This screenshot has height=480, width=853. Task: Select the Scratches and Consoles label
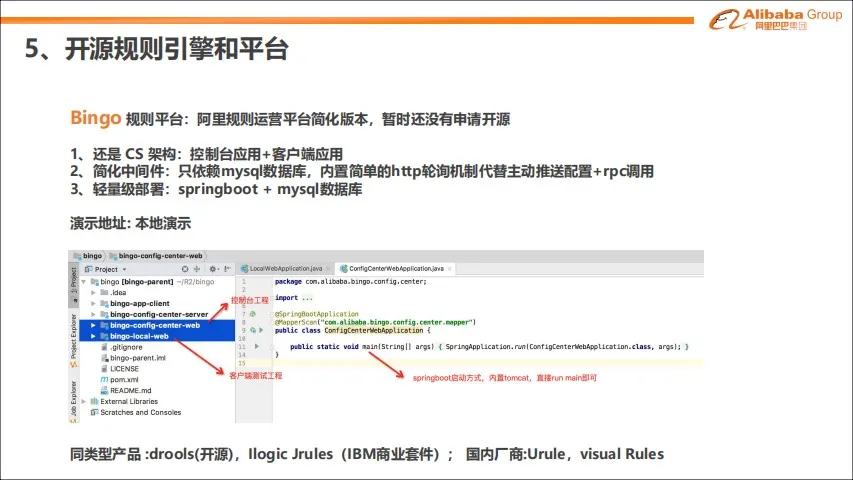coord(140,412)
